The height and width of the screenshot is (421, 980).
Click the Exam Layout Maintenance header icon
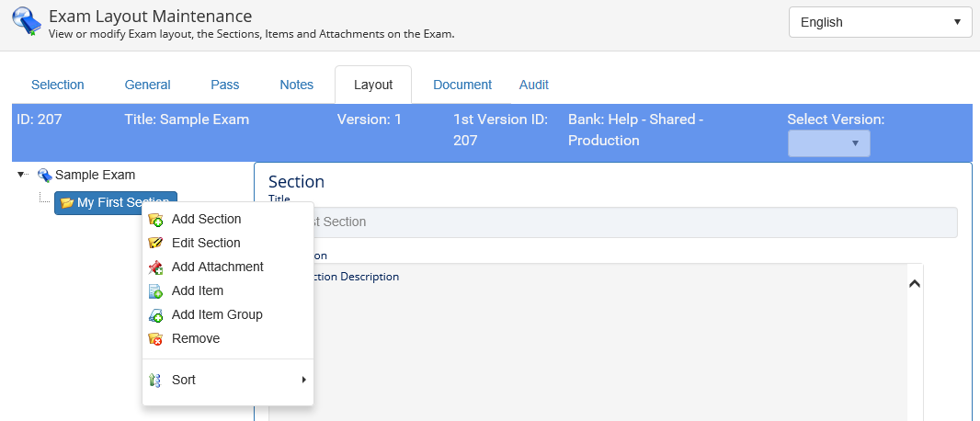27,22
